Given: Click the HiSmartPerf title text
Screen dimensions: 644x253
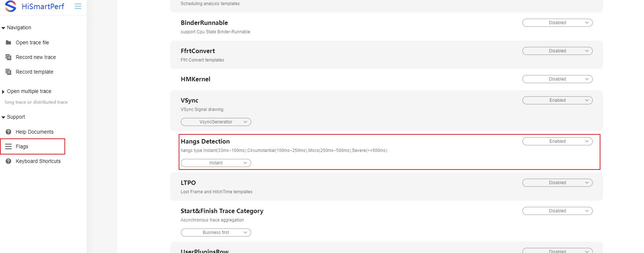Looking at the screenshot, I should coord(43,7).
